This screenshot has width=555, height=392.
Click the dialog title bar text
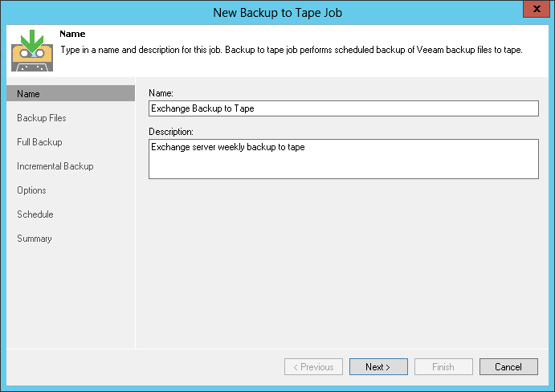(x=277, y=12)
